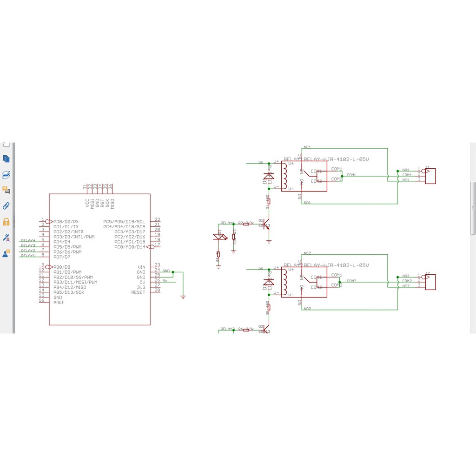This screenshot has width=476, height=476.
Task: Open the Comments panel icon
Action: tap(6, 190)
